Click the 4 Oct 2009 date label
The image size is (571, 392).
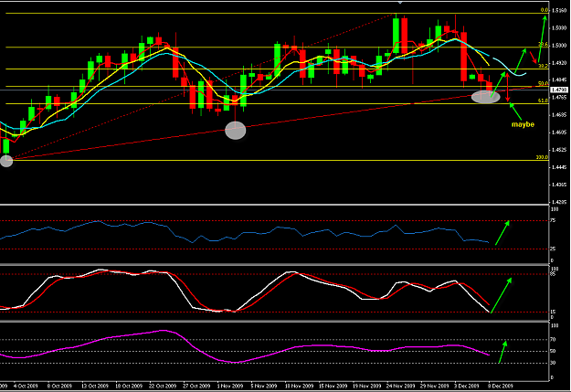pos(26,386)
